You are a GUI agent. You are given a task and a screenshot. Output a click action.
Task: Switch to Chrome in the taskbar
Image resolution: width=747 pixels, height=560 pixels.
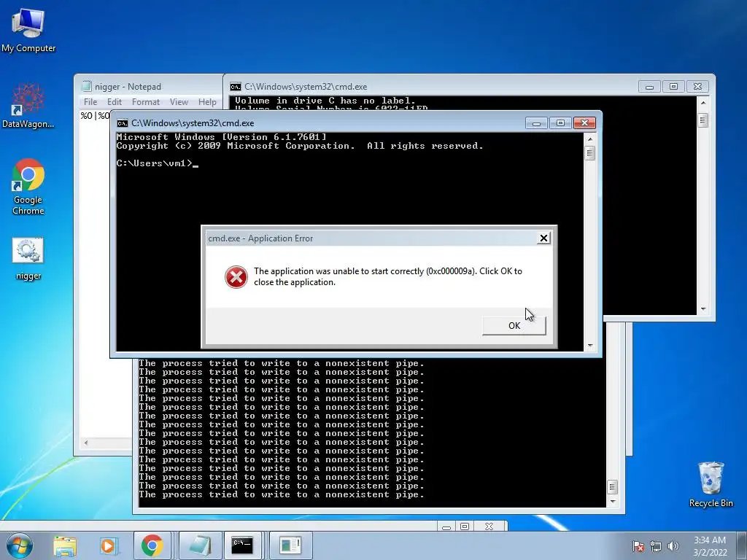152,545
